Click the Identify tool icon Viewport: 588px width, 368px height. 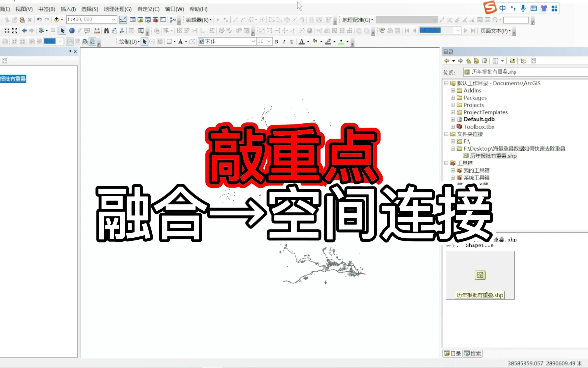(72, 31)
